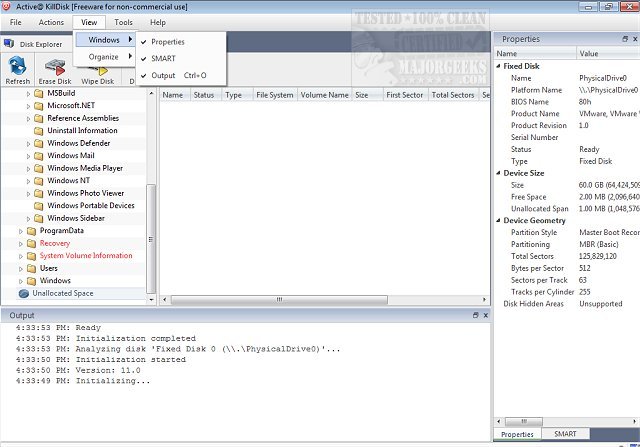This screenshot has width=640, height=447.
Task: Sort by the Total Sectors column header
Action: 453,95
